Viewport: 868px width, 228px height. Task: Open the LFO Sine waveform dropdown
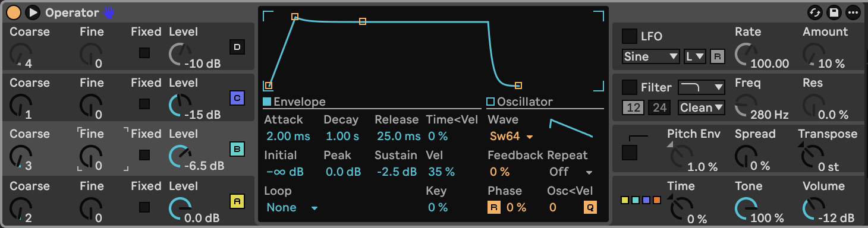(x=651, y=56)
